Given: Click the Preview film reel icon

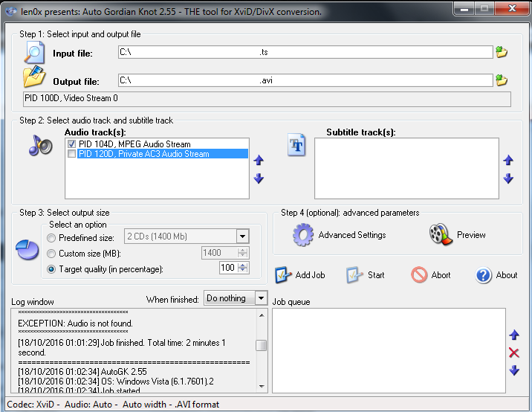Looking at the screenshot, I should [x=441, y=234].
